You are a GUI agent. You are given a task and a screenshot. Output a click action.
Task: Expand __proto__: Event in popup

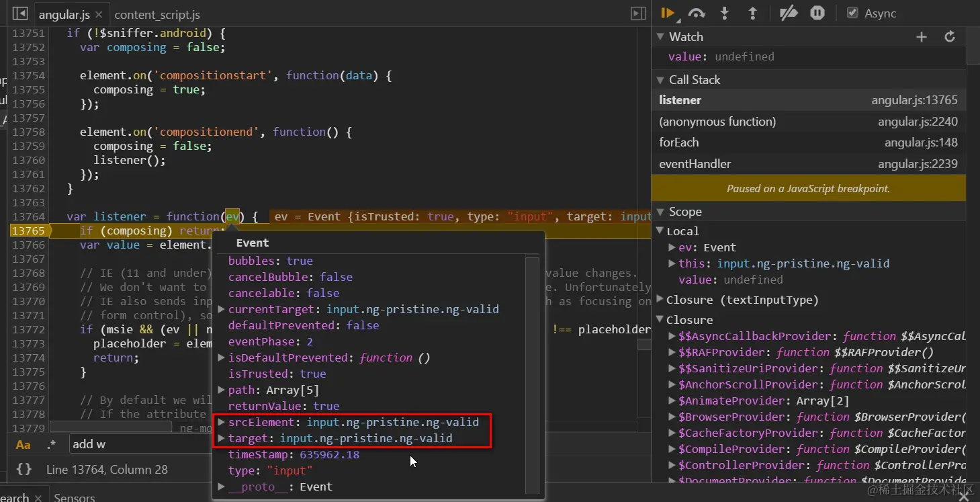222,487
